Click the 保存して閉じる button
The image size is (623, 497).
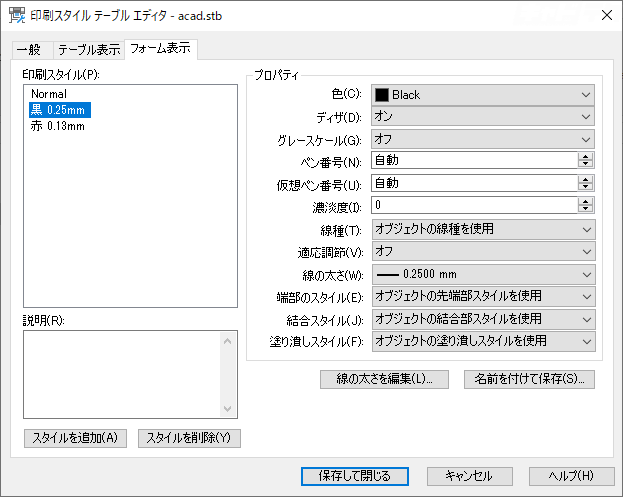(x=355, y=476)
